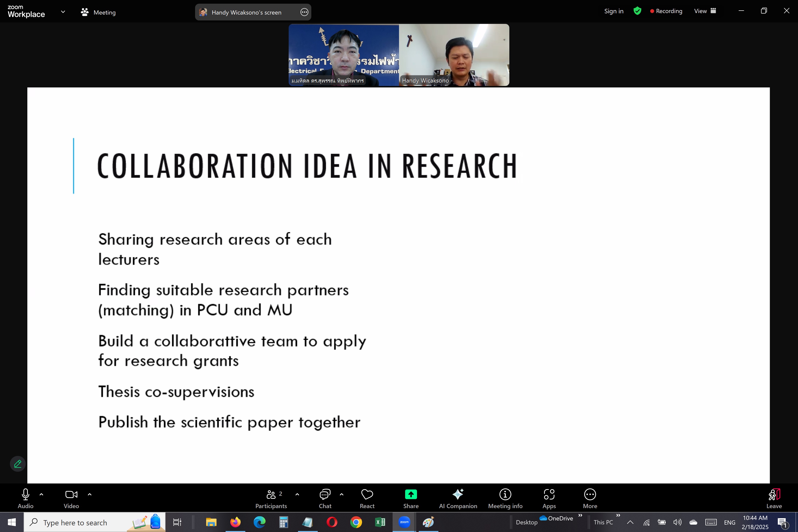Open Excel from the Windows taskbar
This screenshot has height=532, width=798.
[x=380, y=522]
